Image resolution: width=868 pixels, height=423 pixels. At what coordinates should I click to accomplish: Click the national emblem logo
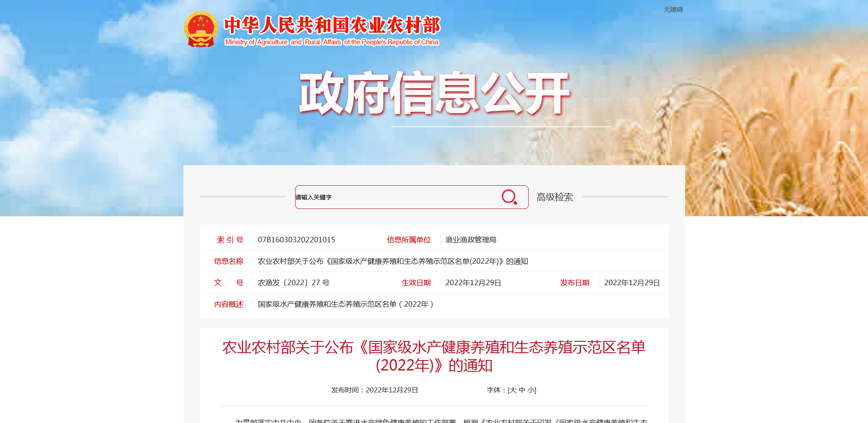click(201, 29)
